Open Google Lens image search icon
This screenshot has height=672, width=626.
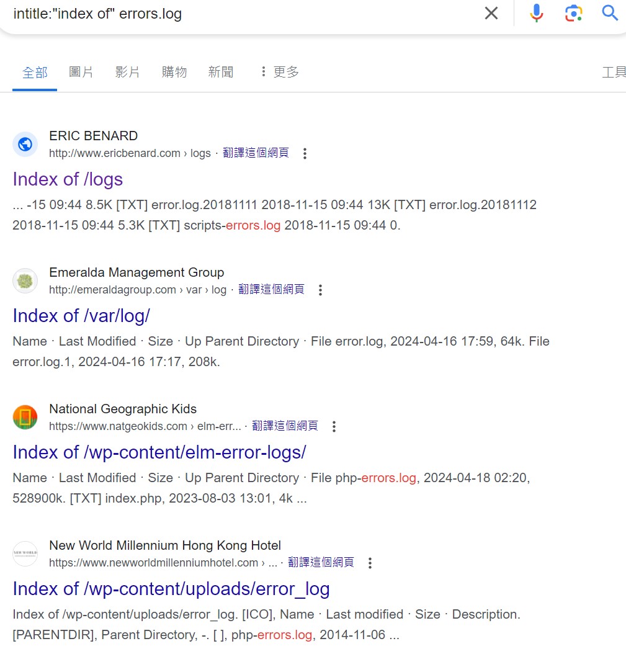[574, 13]
